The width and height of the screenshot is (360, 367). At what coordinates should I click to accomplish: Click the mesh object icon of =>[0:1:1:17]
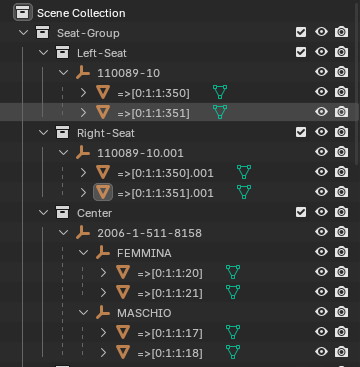[123, 332]
